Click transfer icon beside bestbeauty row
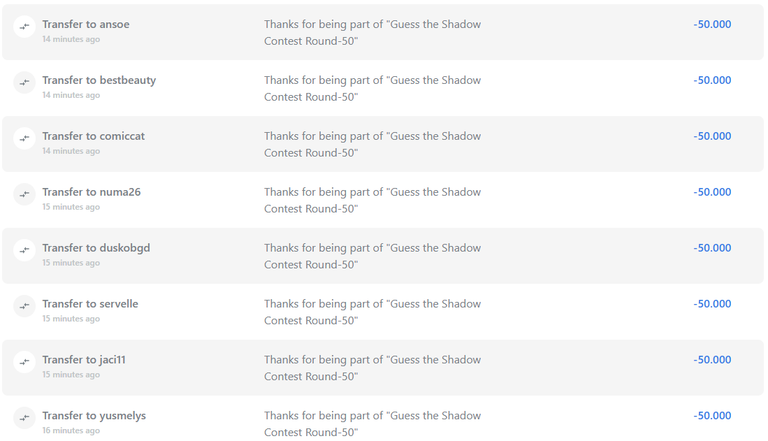The width and height of the screenshot is (768, 441). point(24,82)
